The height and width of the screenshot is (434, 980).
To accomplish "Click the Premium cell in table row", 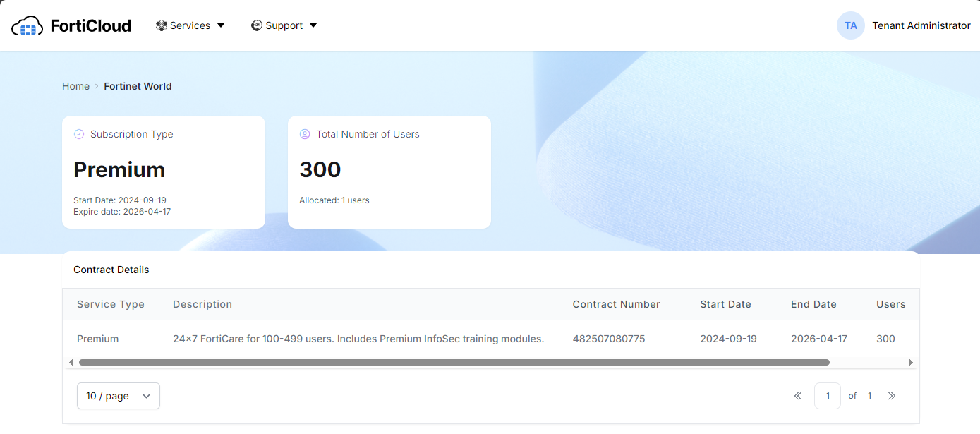I will (x=98, y=339).
